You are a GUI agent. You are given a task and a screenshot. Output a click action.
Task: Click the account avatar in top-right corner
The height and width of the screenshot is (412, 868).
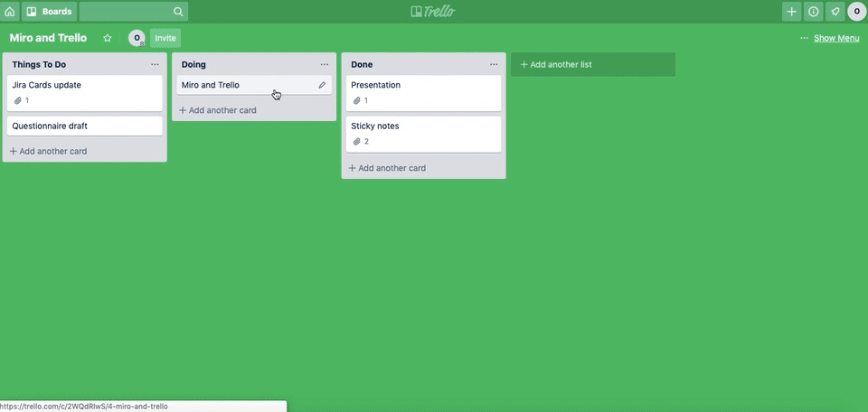click(856, 12)
